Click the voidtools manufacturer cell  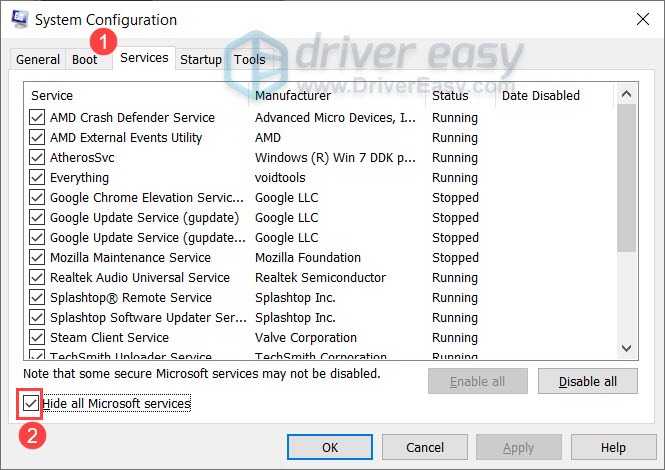point(280,177)
